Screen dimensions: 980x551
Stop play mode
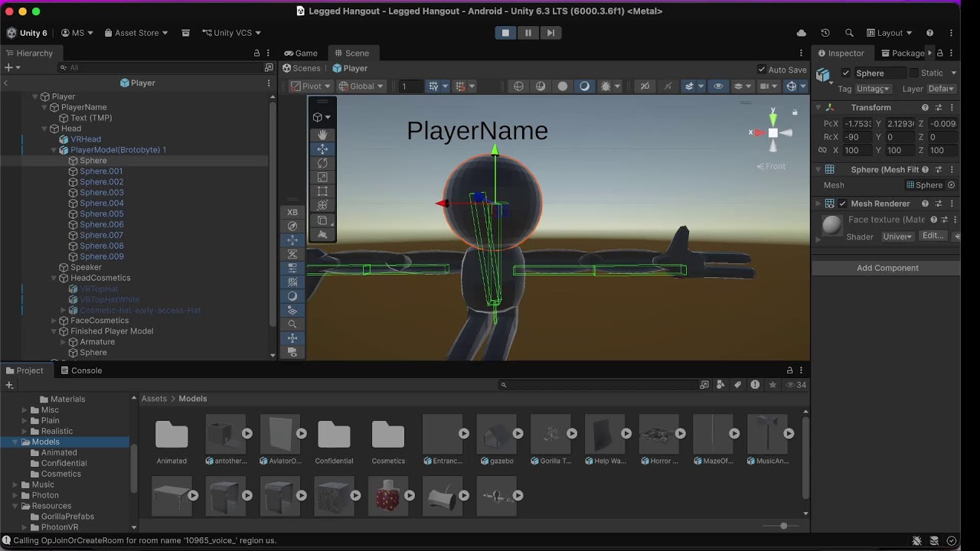point(505,33)
